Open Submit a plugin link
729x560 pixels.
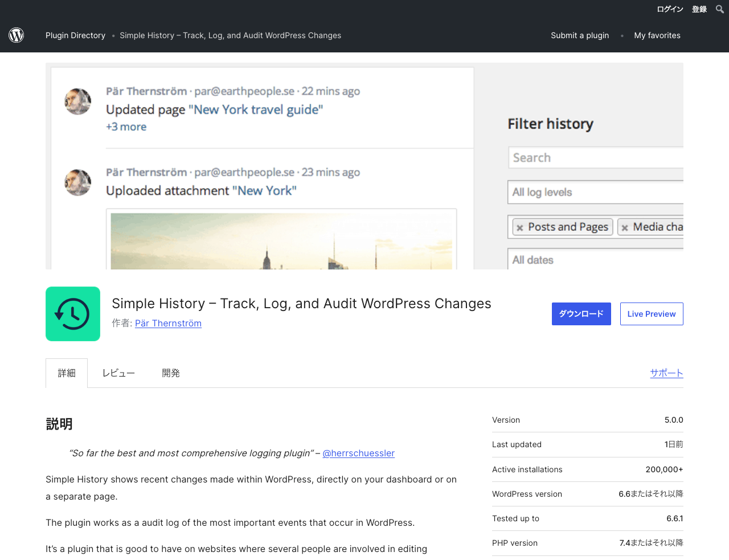tap(580, 35)
